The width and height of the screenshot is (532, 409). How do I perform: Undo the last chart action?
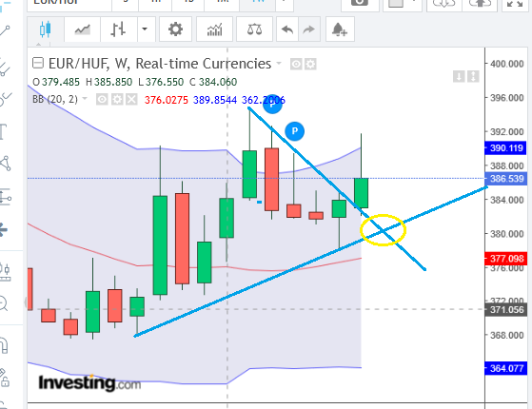(287, 29)
